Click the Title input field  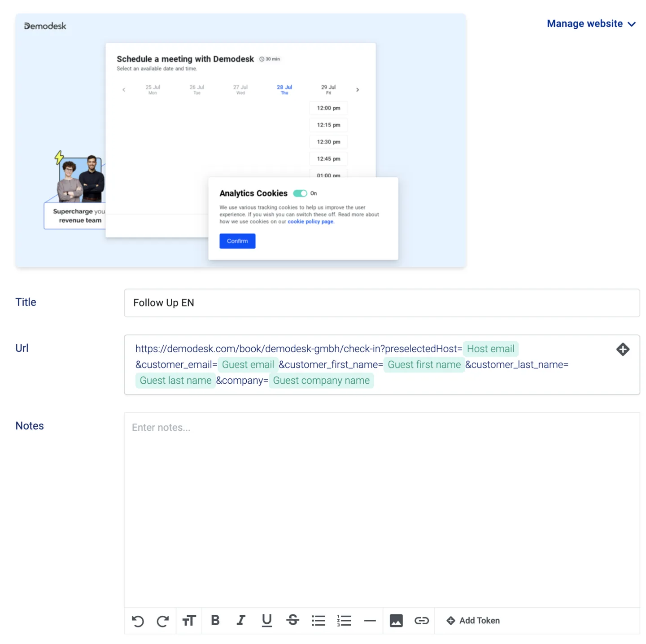(382, 303)
